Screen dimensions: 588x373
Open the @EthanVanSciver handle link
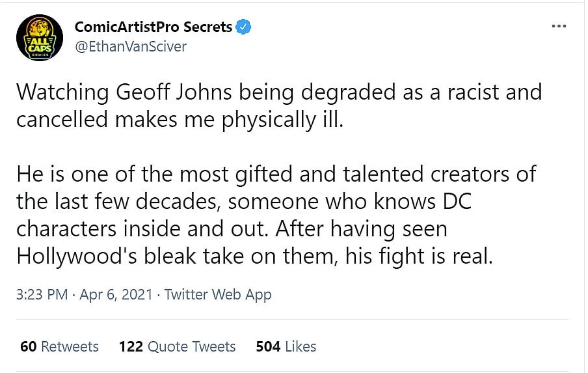pyautogui.click(x=130, y=46)
